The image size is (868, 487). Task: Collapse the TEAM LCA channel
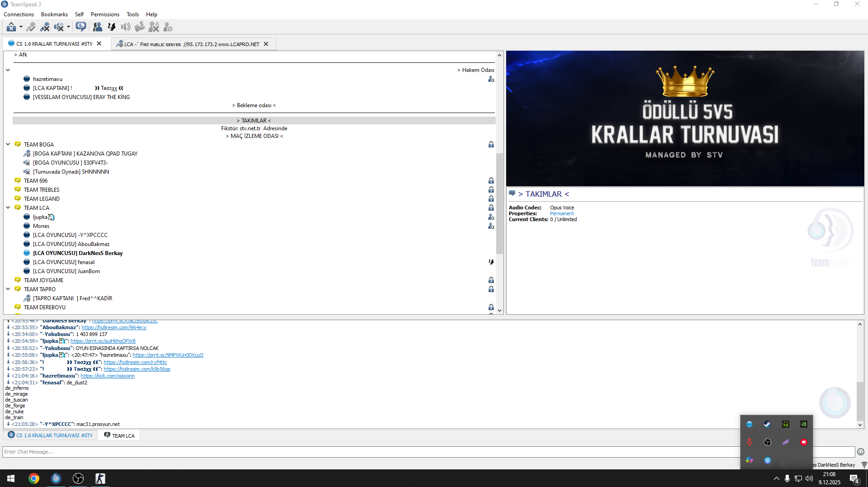[8, 208]
